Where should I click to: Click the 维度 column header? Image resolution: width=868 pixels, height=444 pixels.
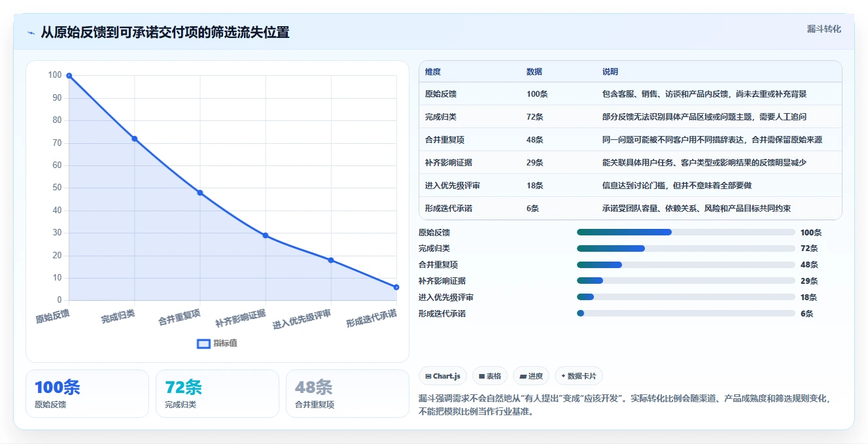coord(433,72)
